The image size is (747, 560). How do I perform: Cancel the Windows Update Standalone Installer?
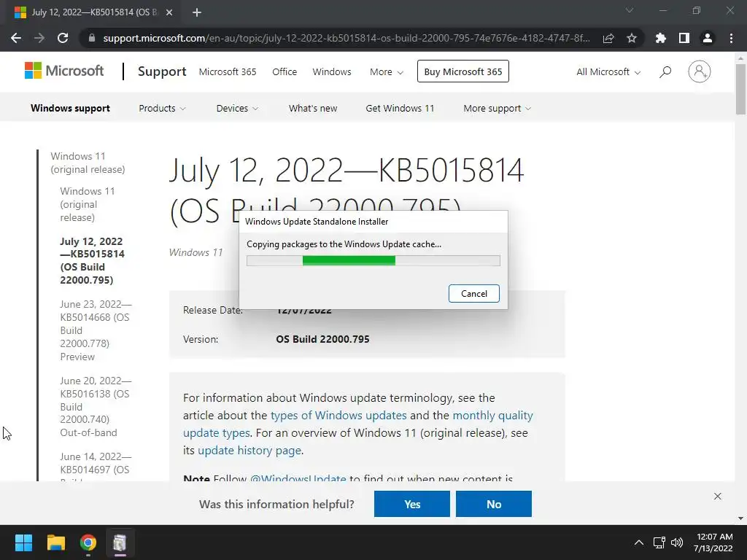(x=474, y=293)
